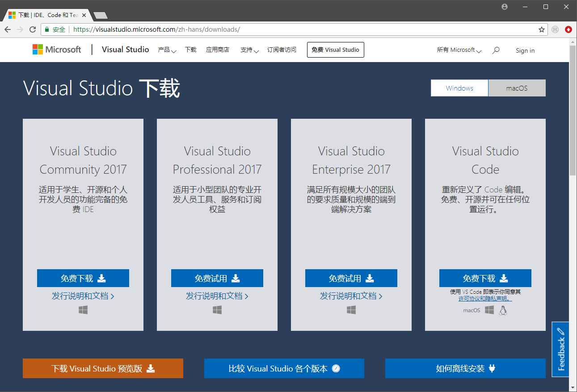The width and height of the screenshot is (577, 392).
Task: Click 下载 Visual Studio 预览版 button
Action: (103, 368)
